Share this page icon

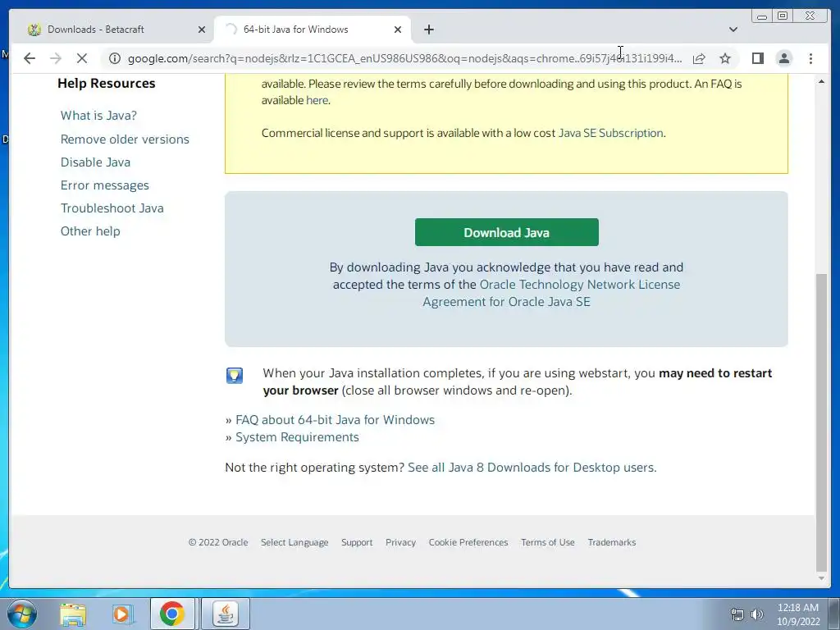[699, 58]
